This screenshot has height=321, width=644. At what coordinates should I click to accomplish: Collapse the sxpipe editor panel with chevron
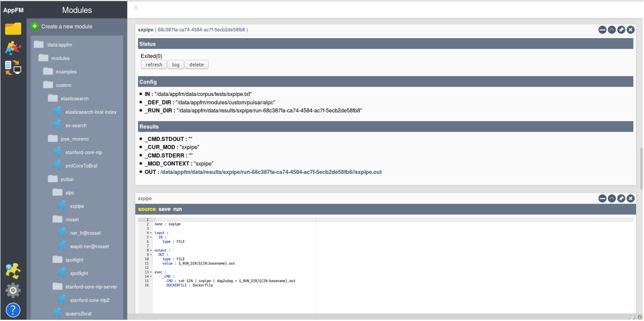[x=612, y=199]
